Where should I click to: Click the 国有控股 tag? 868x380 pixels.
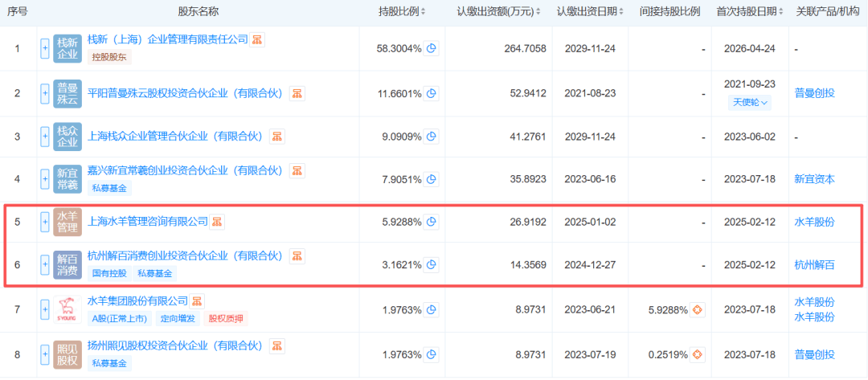(109, 273)
